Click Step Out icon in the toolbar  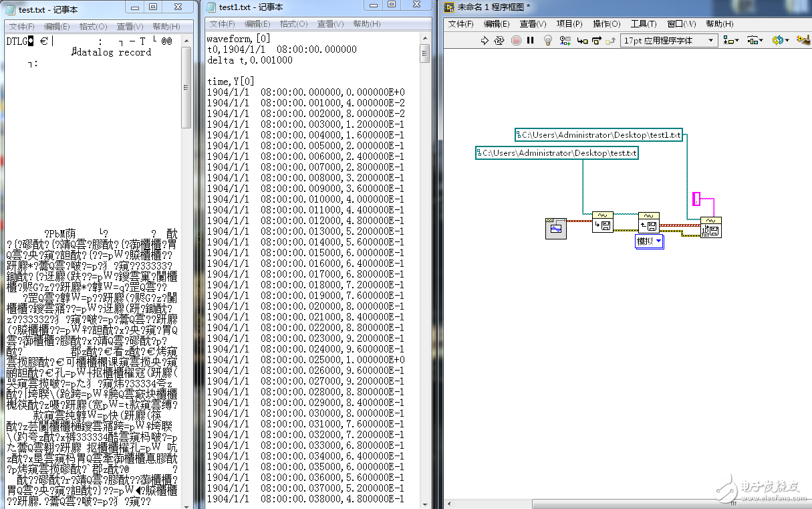[x=610, y=40]
